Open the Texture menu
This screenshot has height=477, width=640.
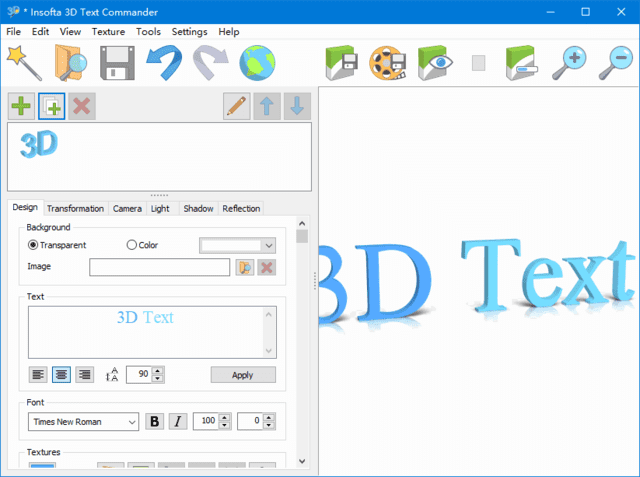(108, 31)
